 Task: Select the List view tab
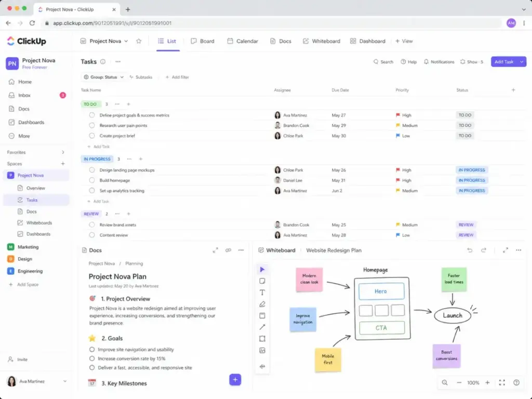(167, 41)
